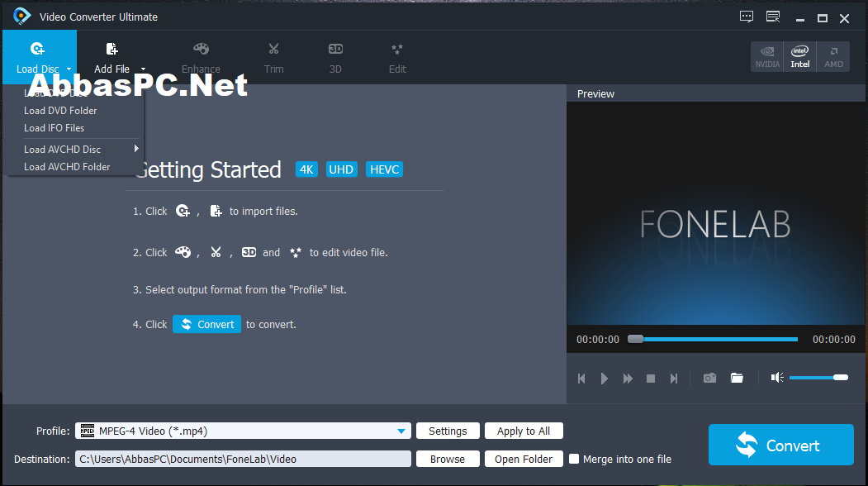Jump to previous chapter in preview
Viewport: 868px width, 486px height.
(x=581, y=379)
